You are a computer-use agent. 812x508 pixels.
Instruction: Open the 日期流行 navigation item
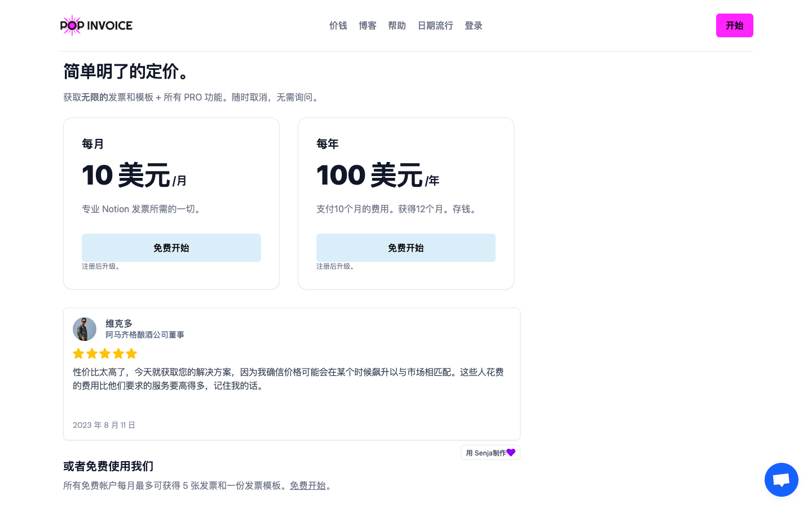(435, 25)
